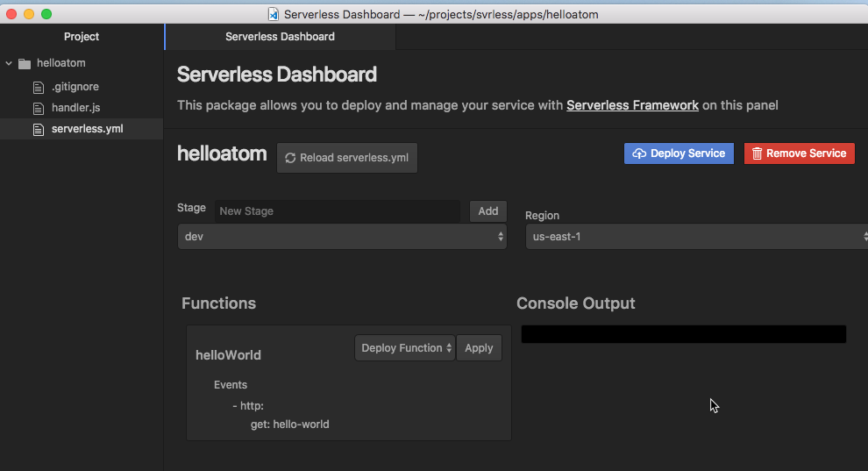Click the cloud upload icon on Deploy Service
Screen dimensions: 868x471
639,153
